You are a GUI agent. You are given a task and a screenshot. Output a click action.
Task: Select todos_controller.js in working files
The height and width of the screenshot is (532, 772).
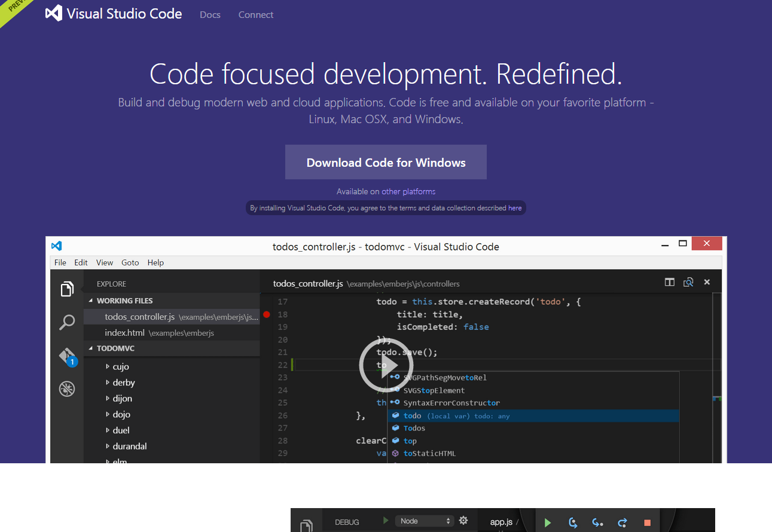(x=172, y=317)
